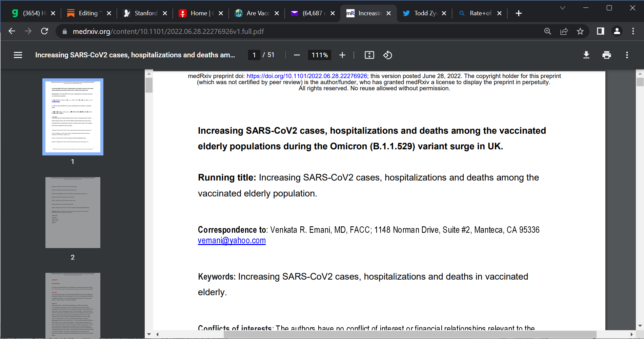This screenshot has height=339, width=644.
Task: Open the vemani@yahoo.com email link
Action: click(232, 241)
